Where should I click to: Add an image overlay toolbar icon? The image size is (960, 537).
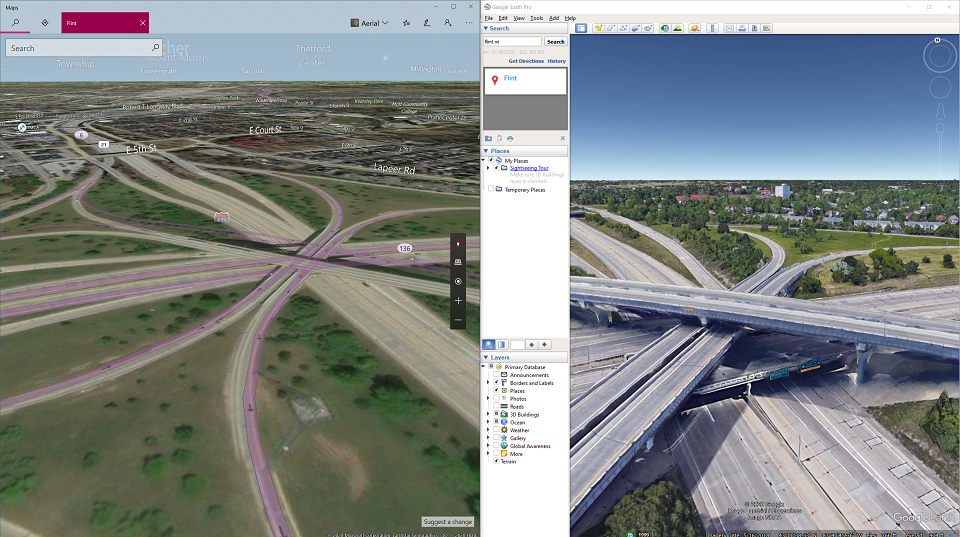pyautogui.click(x=636, y=28)
